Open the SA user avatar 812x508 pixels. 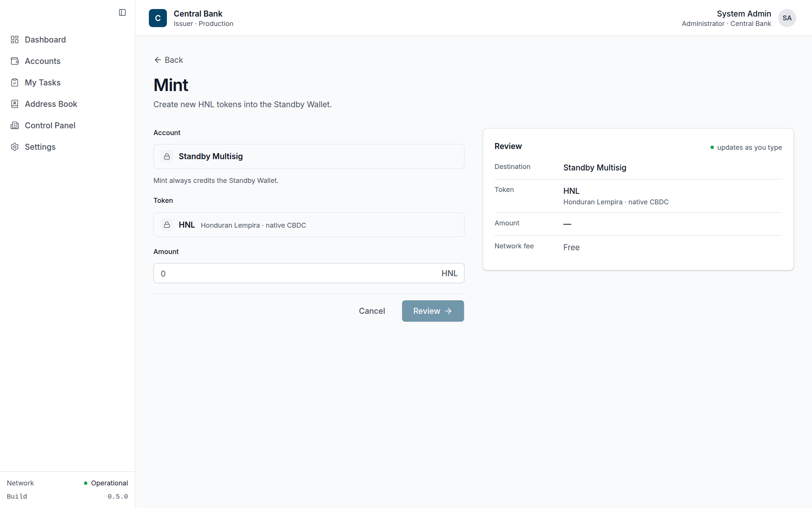click(x=787, y=18)
